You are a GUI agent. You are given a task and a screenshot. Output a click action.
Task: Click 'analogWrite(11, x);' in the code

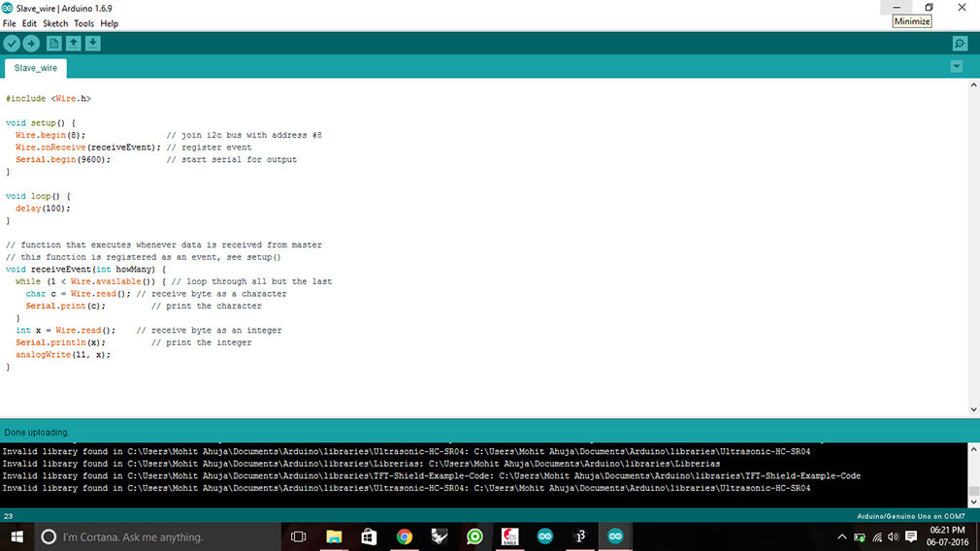63,355
